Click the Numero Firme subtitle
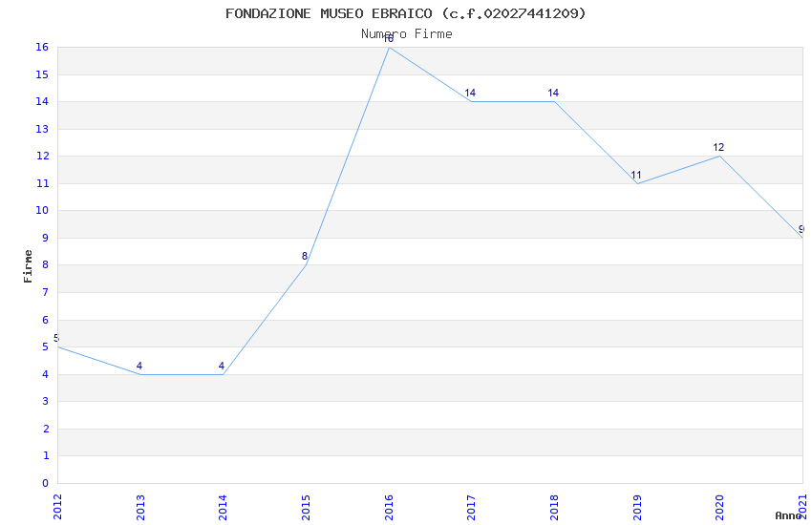Image resolution: width=812 pixels, height=525 pixels. click(x=407, y=33)
